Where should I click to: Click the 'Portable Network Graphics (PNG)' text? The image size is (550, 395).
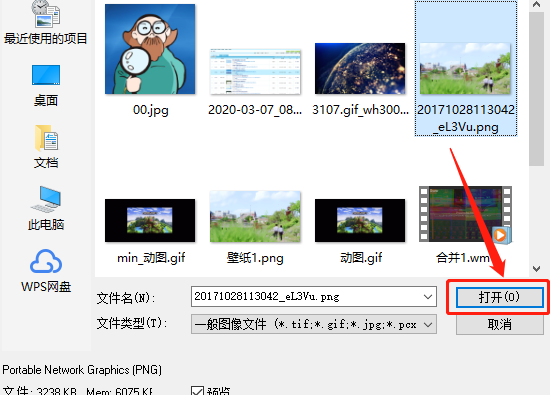[x=82, y=370]
